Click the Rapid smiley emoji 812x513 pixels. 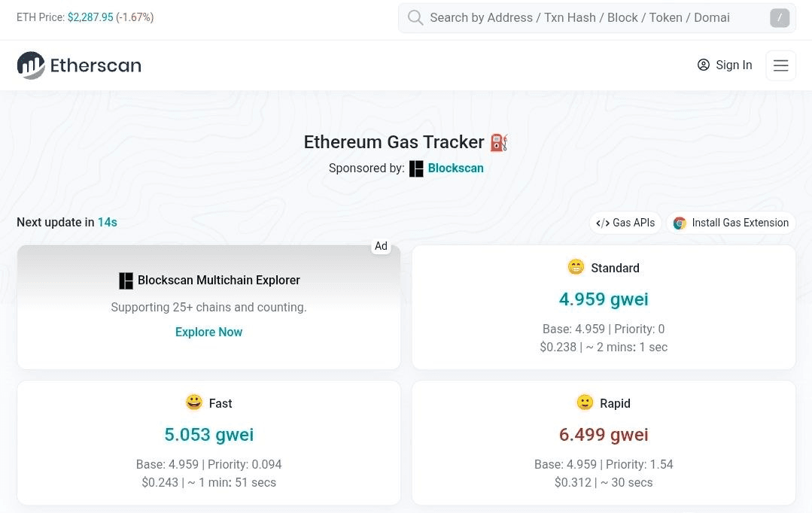585,402
